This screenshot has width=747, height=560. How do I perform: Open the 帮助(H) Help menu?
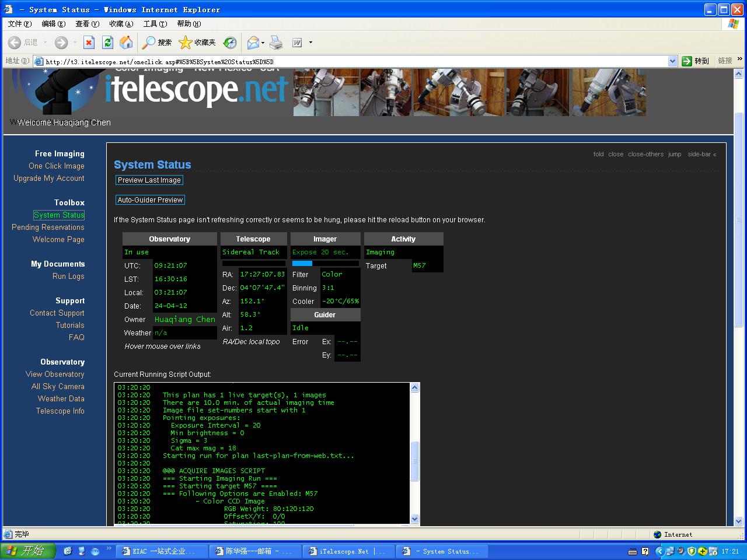(189, 24)
